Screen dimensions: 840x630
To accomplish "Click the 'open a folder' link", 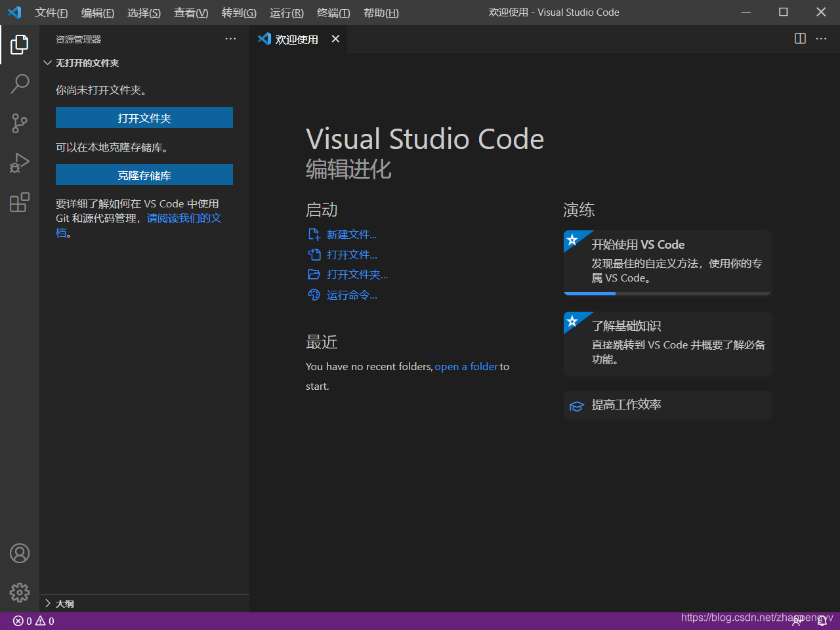I will click(466, 366).
